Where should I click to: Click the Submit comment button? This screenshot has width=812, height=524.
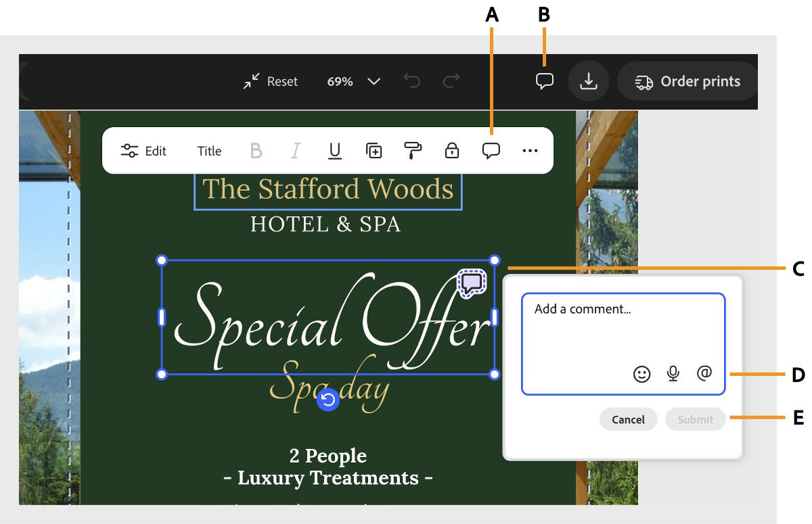coord(696,419)
